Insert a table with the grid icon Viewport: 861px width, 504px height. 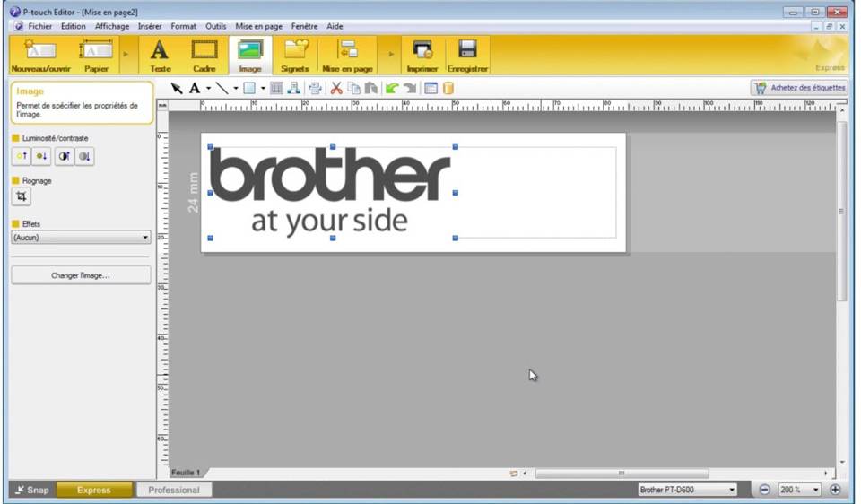coord(277,89)
